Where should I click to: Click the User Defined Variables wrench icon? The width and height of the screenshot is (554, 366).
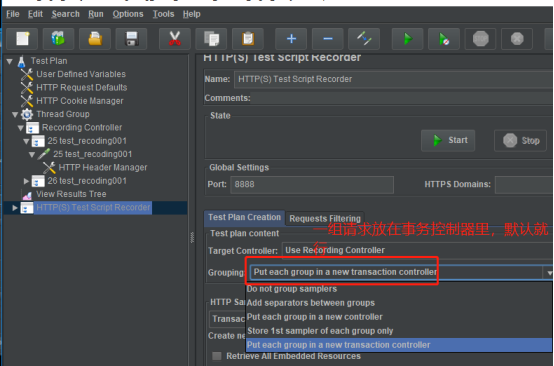[x=27, y=75]
